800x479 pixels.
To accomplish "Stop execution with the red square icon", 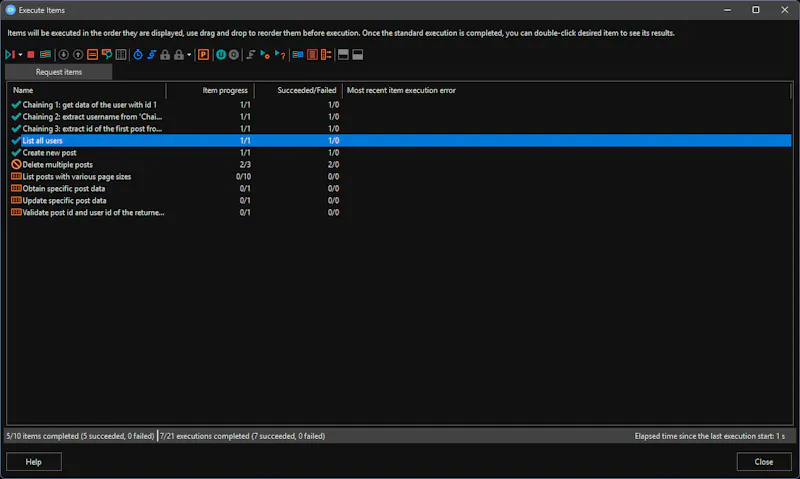I will 31,55.
